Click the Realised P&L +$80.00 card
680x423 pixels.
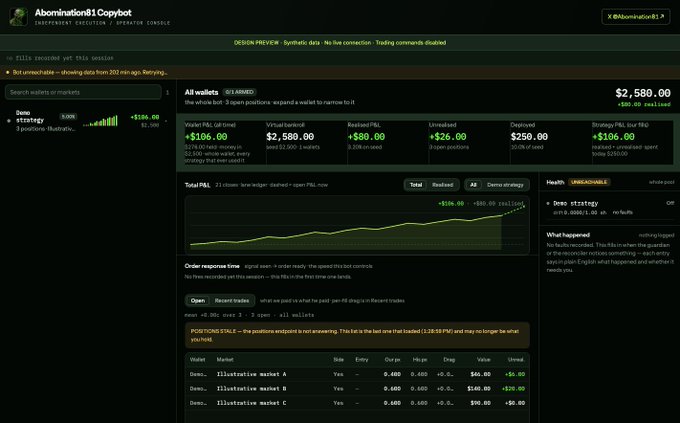(388, 142)
